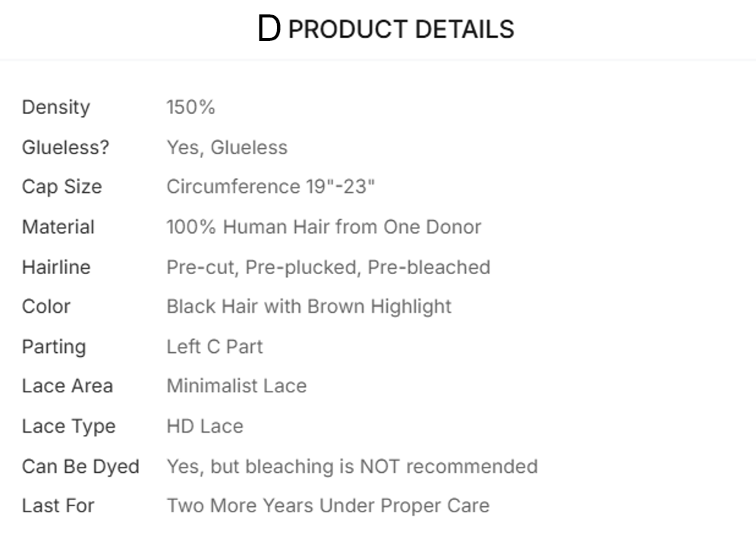Viewport: 756px width, 548px height.
Task: Click the Lace Type label
Action: (x=68, y=427)
